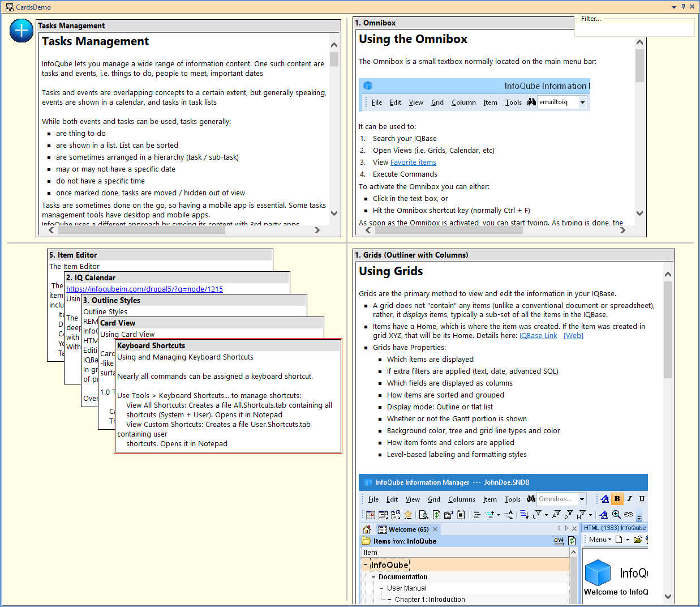Toggle the Underline U button
700x607 pixels.
(x=642, y=499)
